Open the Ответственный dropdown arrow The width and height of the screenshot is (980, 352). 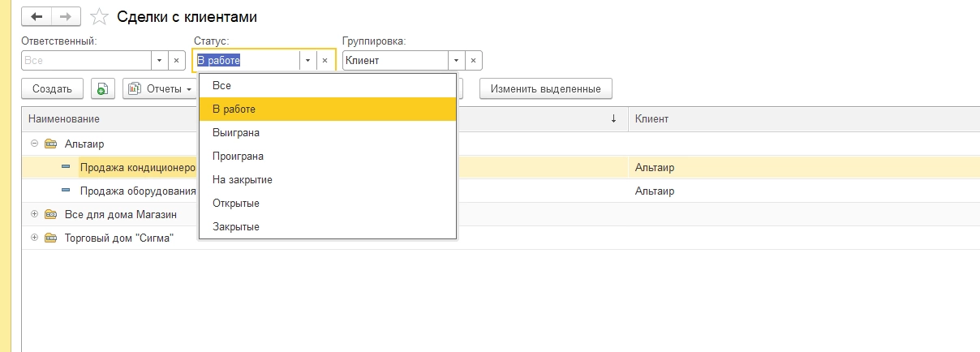click(159, 61)
